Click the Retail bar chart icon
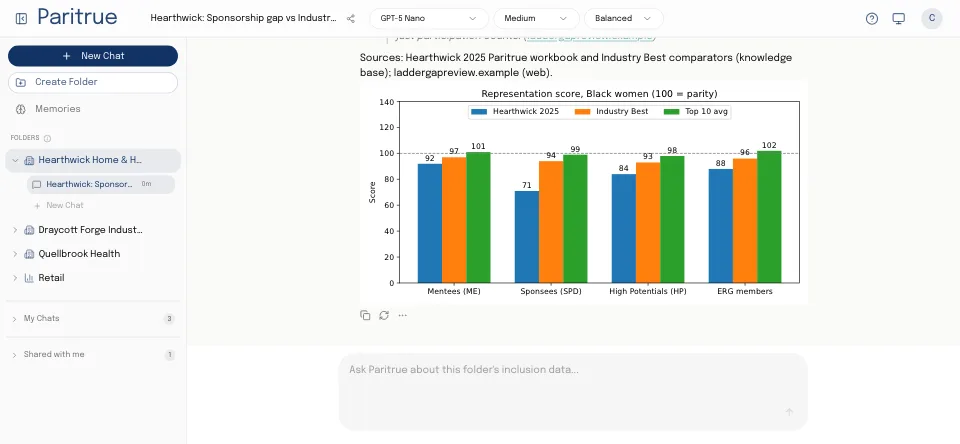Image resolution: width=960 pixels, height=444 pixels. pos(29,278)
